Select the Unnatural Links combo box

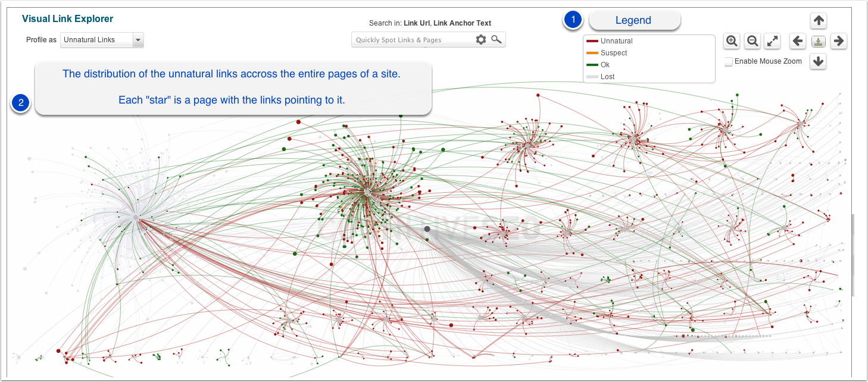tap(102, 40)
